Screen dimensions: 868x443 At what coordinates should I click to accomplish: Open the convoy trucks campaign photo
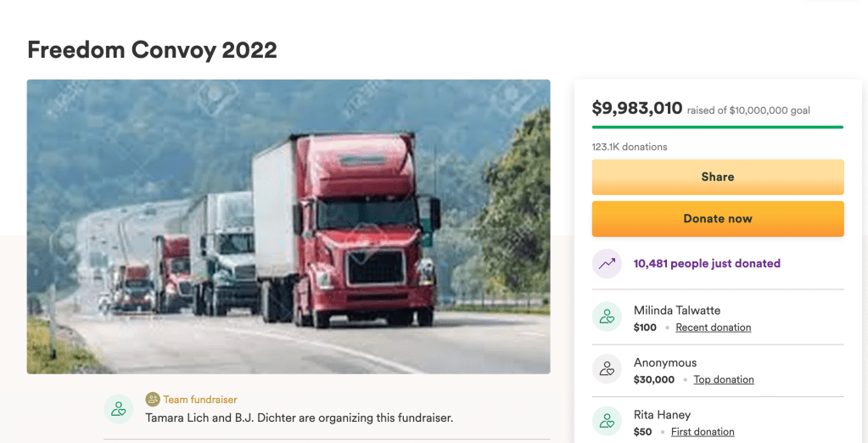click(x=288, y=227)
